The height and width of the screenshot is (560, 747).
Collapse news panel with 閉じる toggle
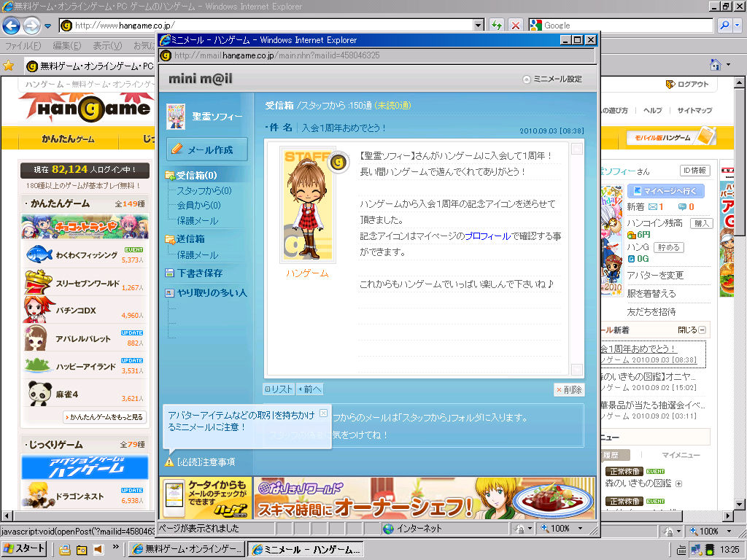692,330
